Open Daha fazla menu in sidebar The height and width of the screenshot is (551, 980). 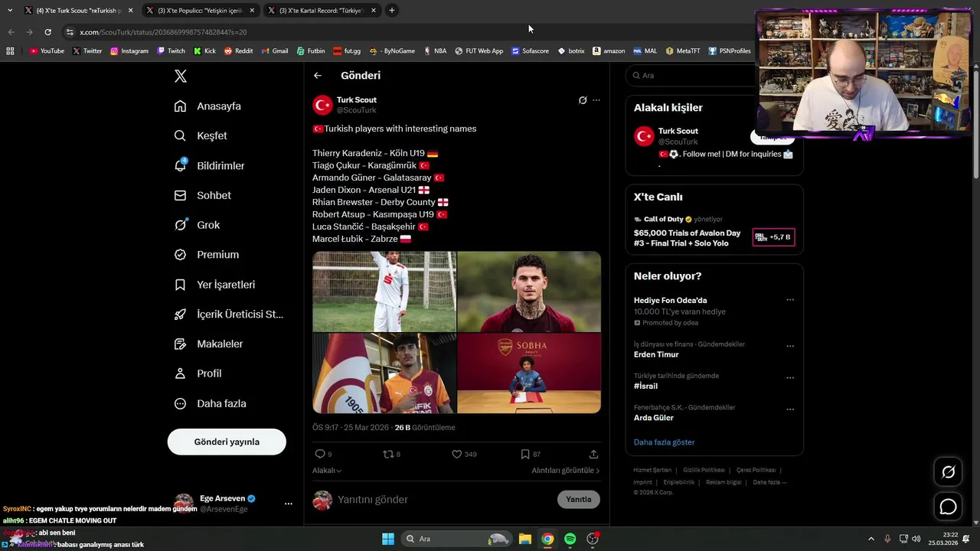[210, 403]
